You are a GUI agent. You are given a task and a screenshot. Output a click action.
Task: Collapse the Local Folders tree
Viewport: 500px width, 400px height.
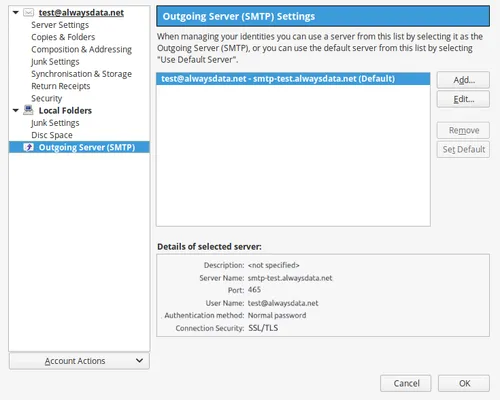[16, 110]
